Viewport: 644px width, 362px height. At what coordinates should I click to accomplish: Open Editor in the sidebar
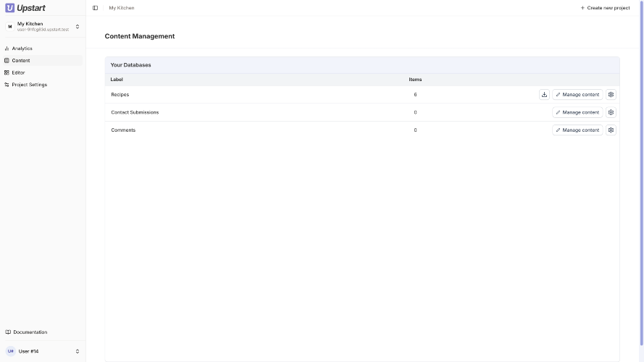click(x=18, y=72)
